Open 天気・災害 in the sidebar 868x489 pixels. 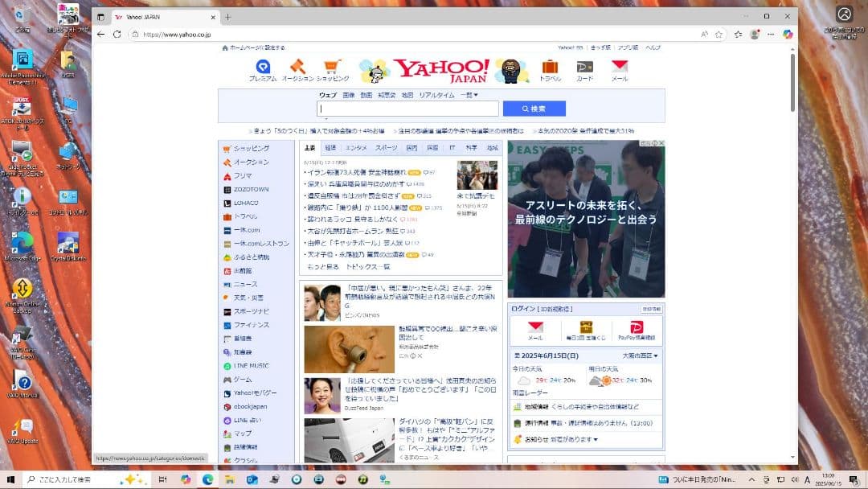tap(250, 298)
